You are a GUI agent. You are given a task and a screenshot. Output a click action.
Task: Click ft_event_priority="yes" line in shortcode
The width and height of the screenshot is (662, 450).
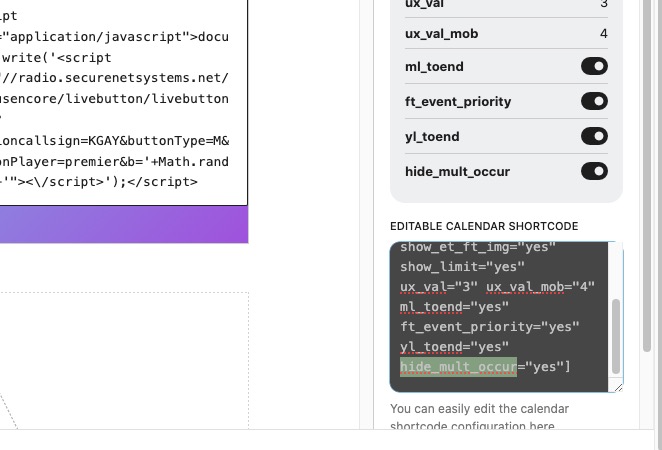490,327
